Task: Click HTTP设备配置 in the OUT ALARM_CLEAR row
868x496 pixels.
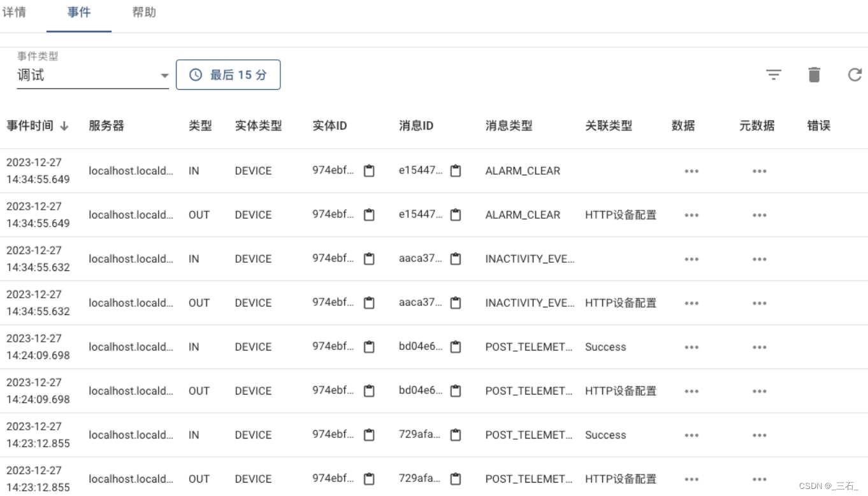Action: (621, 215)
